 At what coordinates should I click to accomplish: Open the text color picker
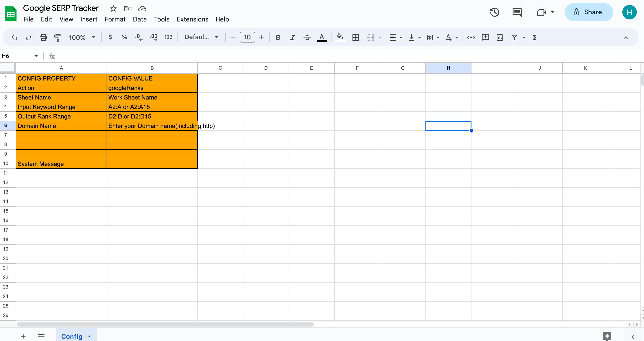[322, 38]
